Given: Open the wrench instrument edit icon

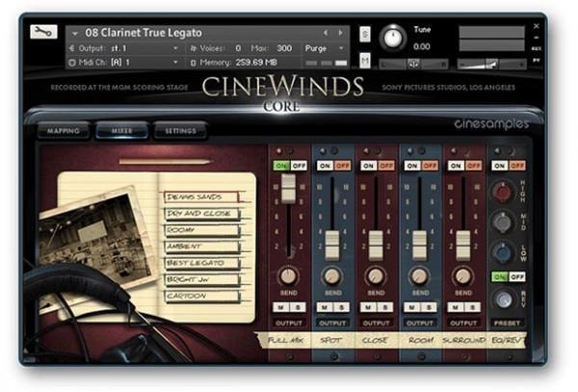Looking at the screenshot, I should tap(43, 32).
